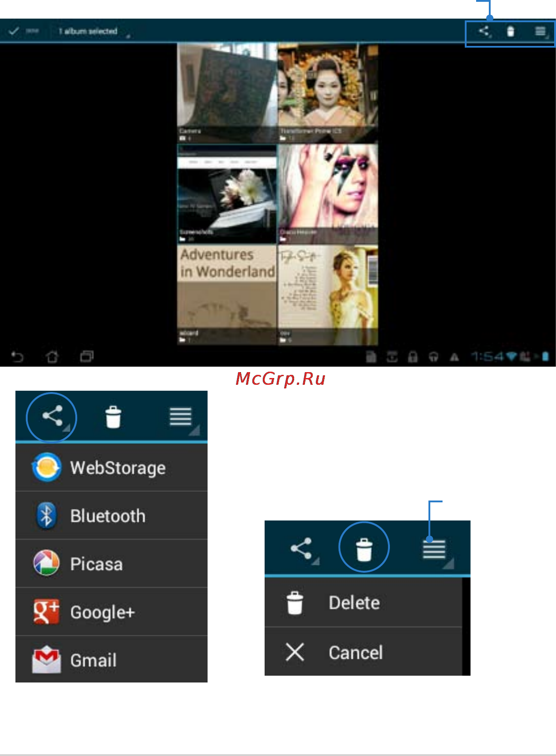Expand the '1 album selected' dropdown
Image resolution: width=556 pixels, height=756 pixels.
[93, 31]
